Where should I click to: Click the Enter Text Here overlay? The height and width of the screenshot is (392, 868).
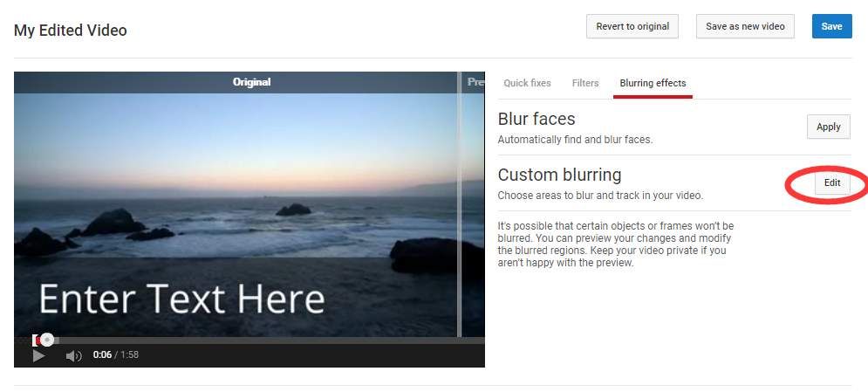(181, 299)
